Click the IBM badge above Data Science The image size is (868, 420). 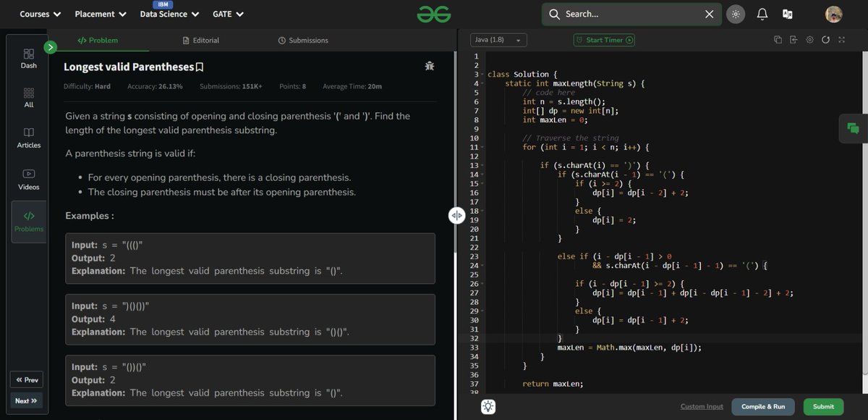click(x=163, y=4)
